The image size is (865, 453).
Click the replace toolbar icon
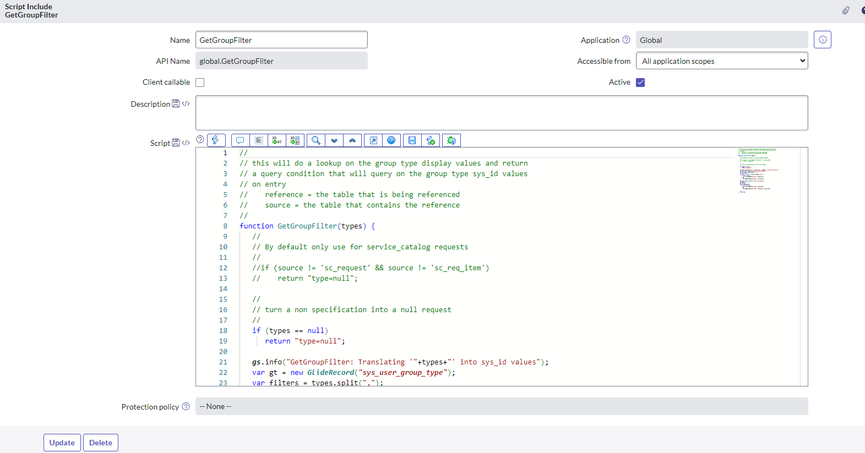click(277, 140)
